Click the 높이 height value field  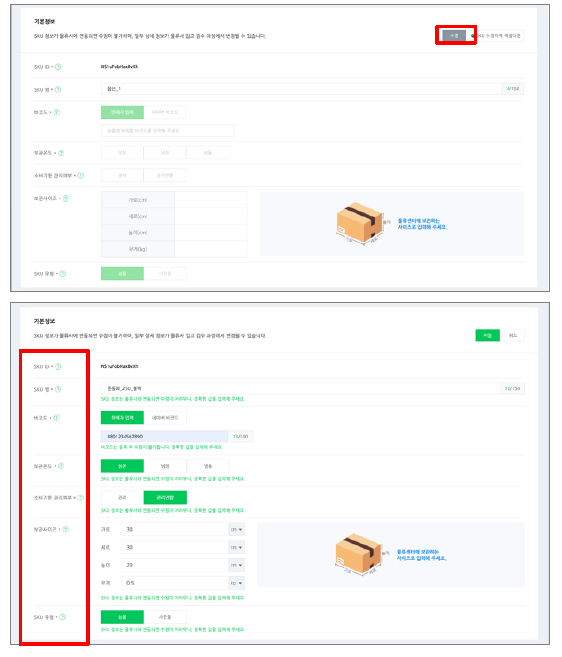click(175, 565)
